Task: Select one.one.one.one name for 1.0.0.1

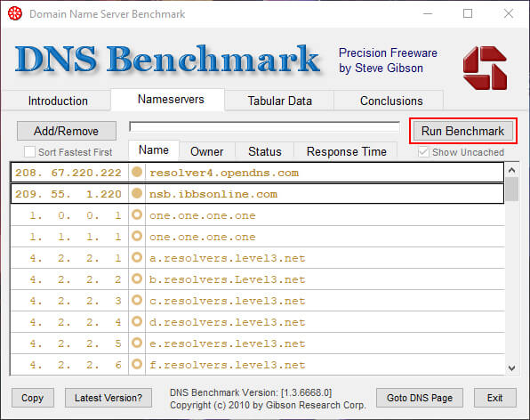Action: pyautogui.click(x=203, y=215)
